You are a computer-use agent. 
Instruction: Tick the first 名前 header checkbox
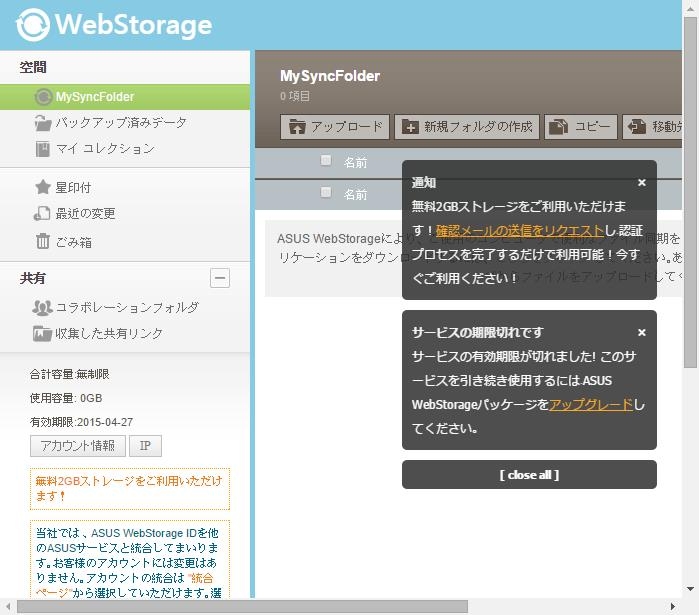326,160
